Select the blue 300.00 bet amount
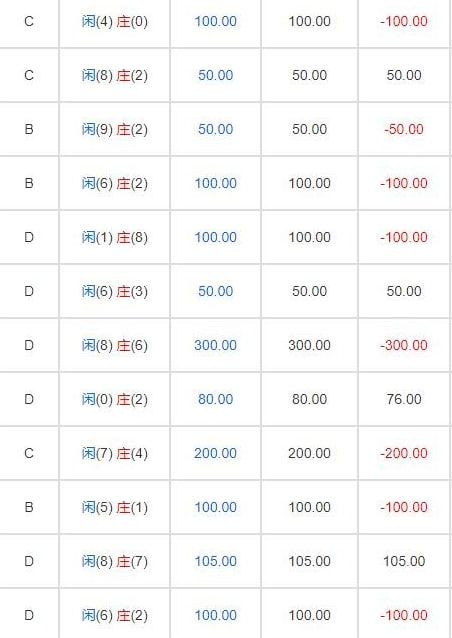Screen dimensions: 452x638 [x=215, y=345]
